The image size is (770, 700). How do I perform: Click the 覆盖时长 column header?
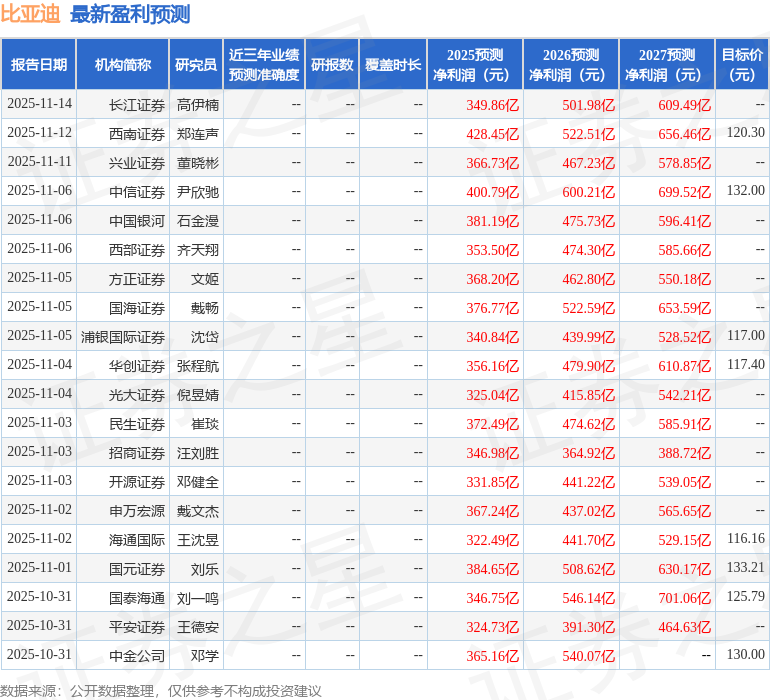[393, 64]
